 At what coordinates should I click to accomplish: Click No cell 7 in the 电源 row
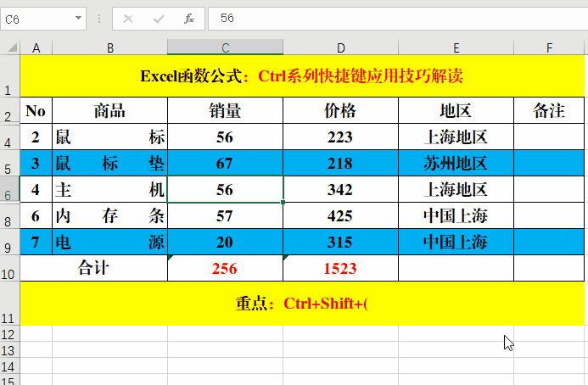pyautogui.click(x=36, y=242)
